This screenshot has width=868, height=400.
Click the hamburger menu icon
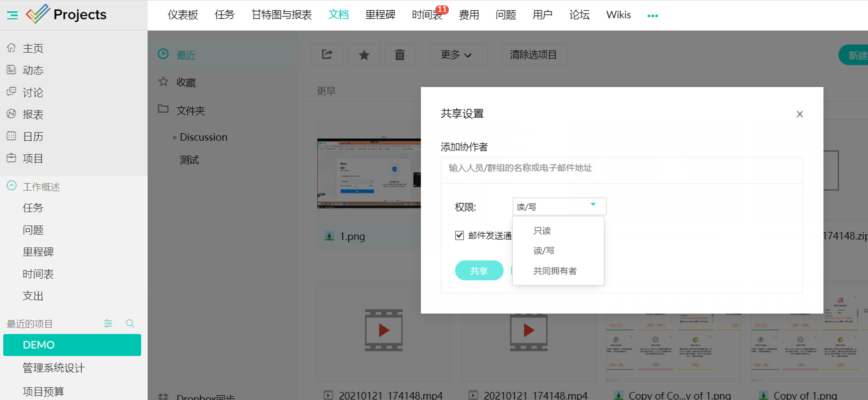coord(12,15)
